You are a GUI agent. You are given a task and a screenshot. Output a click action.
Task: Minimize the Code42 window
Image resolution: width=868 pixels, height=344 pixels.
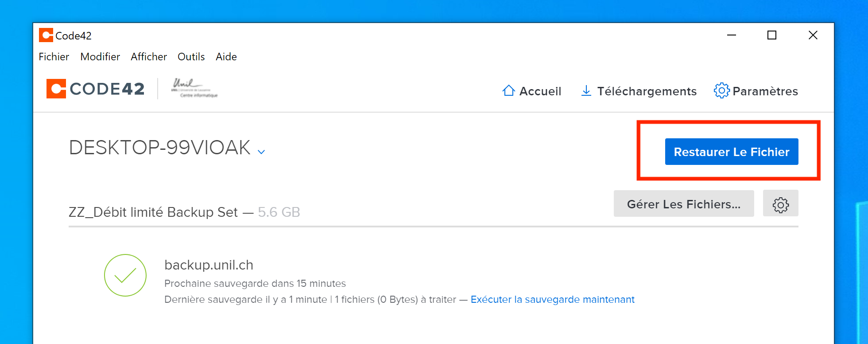tap(731, 35)
